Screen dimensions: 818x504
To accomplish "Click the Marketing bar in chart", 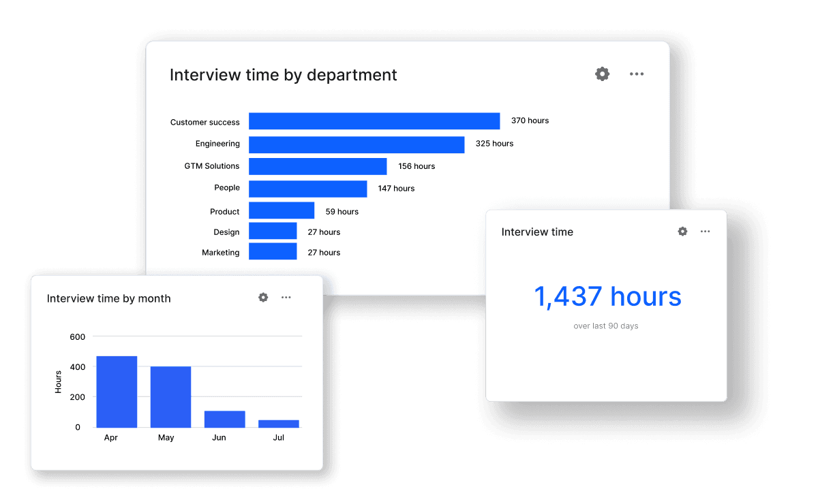I will click(x=273, y=252).
